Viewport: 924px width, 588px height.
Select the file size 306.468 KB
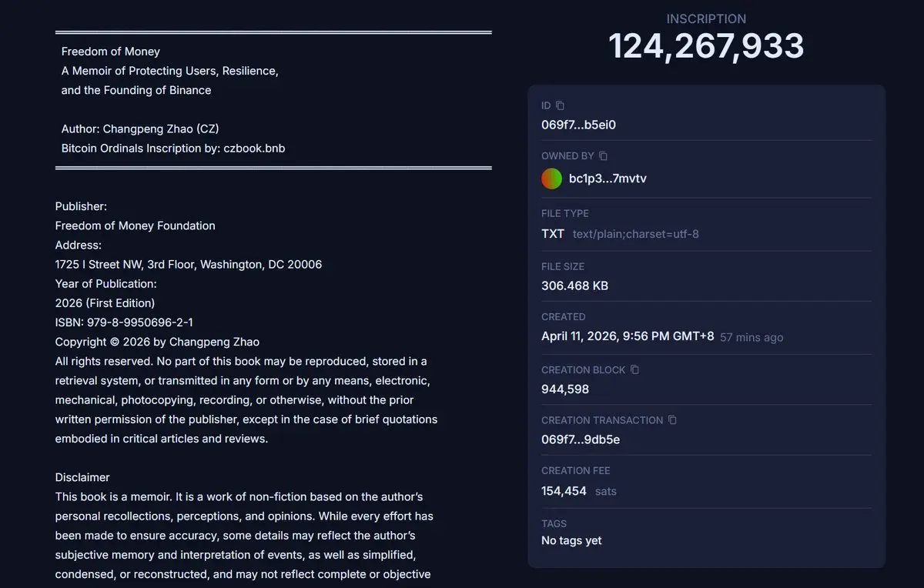point(574,286)
